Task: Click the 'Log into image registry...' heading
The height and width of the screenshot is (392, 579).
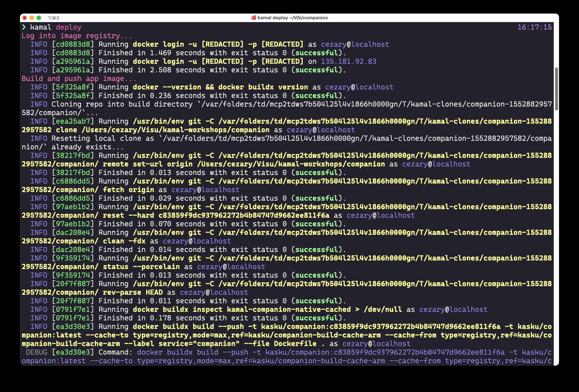Action: point(77,36)
